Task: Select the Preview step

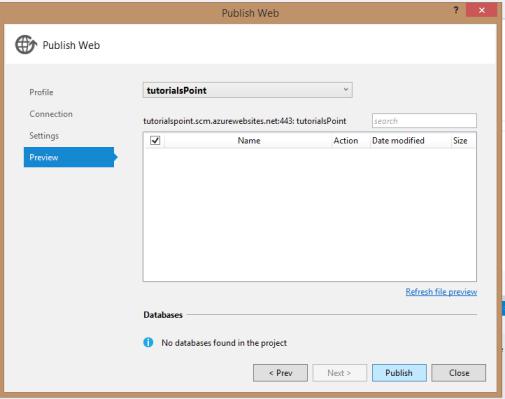Action: pyautogui.click(x=69, y=157)
